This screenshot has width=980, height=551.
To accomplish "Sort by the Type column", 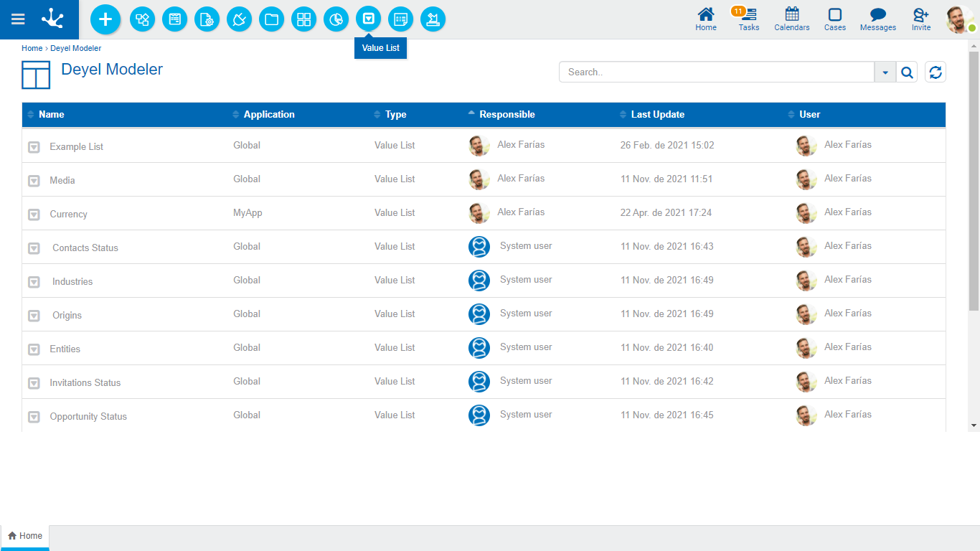I will point(395,114).
